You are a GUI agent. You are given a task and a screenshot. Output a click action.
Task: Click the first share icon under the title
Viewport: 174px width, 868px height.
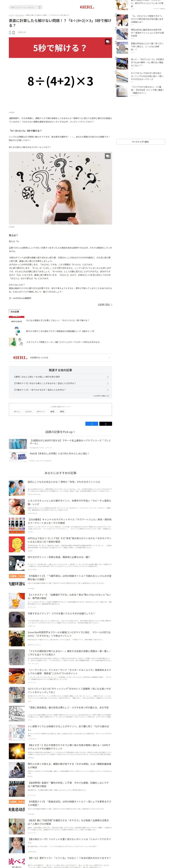[10, 32]
